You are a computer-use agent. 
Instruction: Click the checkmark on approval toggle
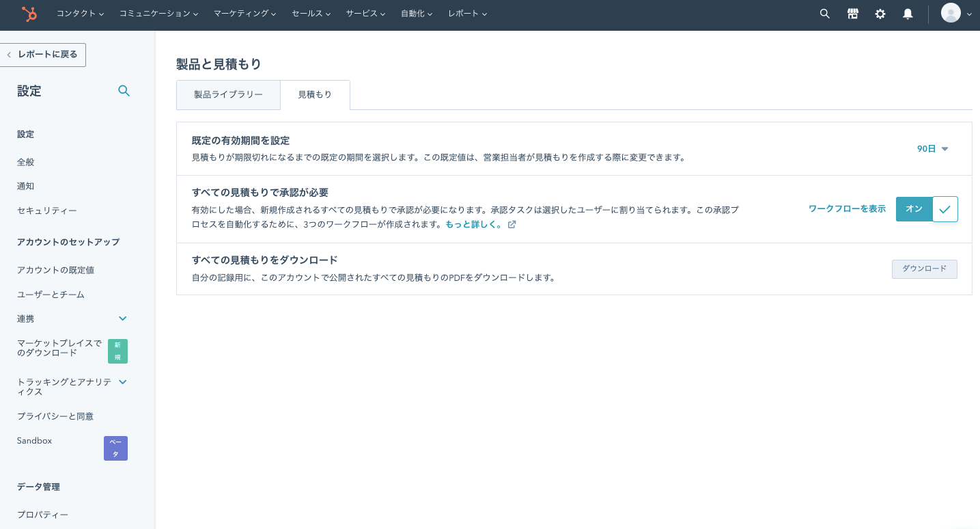pyautogui.click(x=945, y=209)
